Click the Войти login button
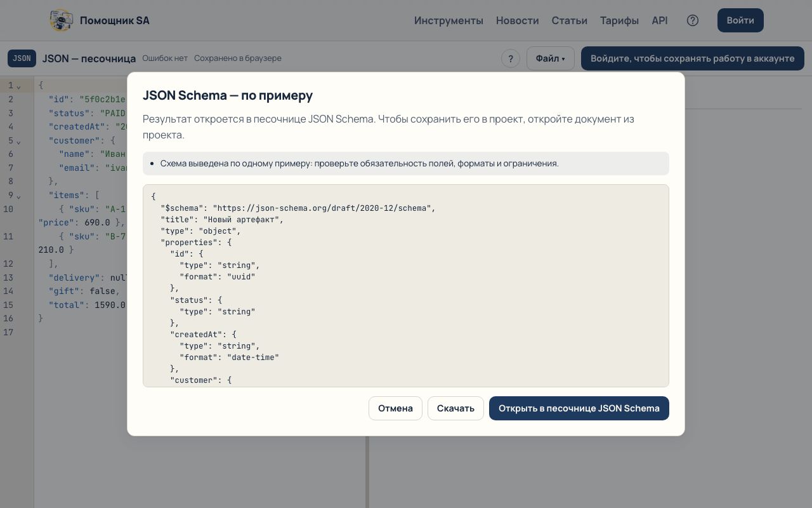812x508 pixels. tap(740, 20)
